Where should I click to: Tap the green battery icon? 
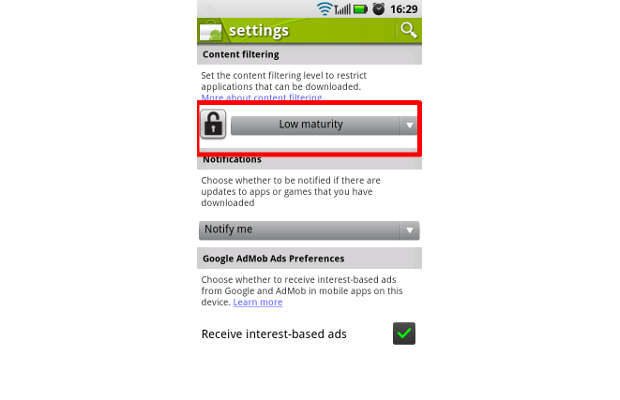(x=360, y=9)
